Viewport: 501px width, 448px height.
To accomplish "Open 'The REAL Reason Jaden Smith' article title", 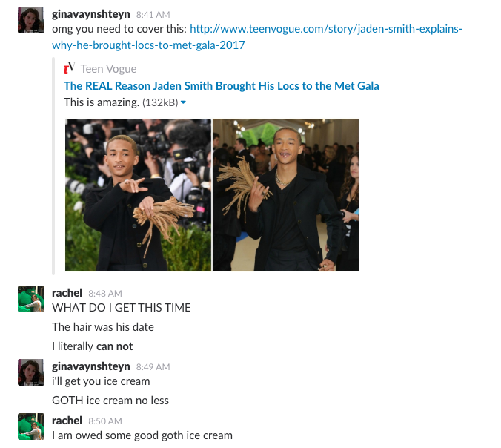I will [222, 86].
